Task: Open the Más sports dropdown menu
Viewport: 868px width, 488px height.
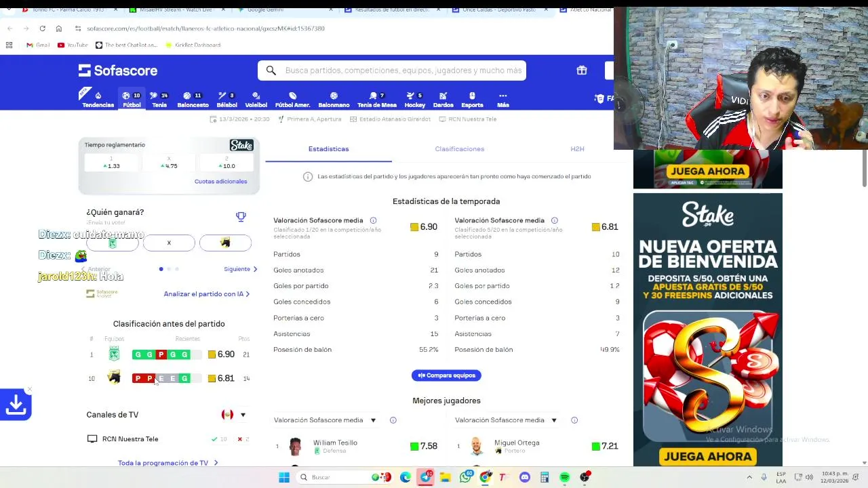Action: 502,99
